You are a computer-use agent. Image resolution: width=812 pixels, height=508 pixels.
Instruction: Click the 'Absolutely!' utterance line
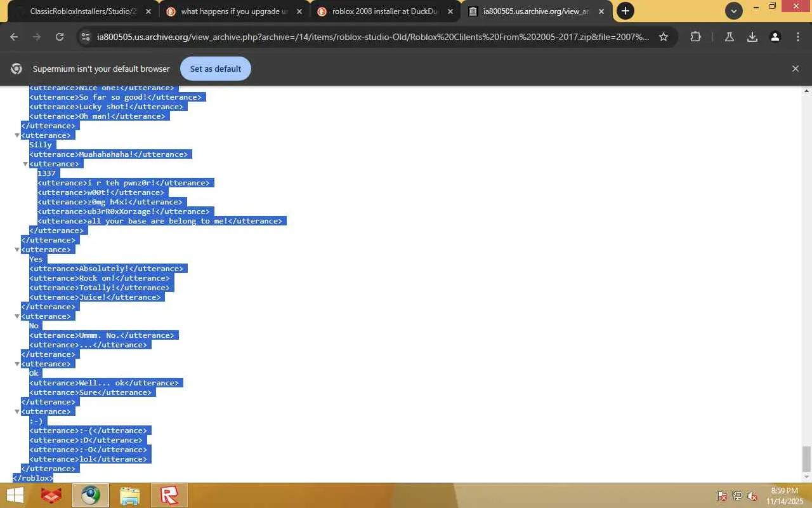coord(107,269)
